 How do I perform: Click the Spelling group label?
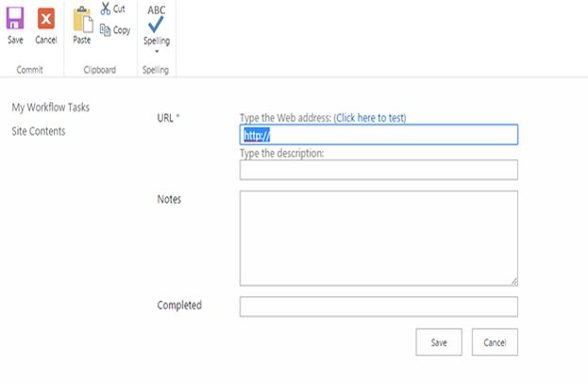[x=156, y=71]
